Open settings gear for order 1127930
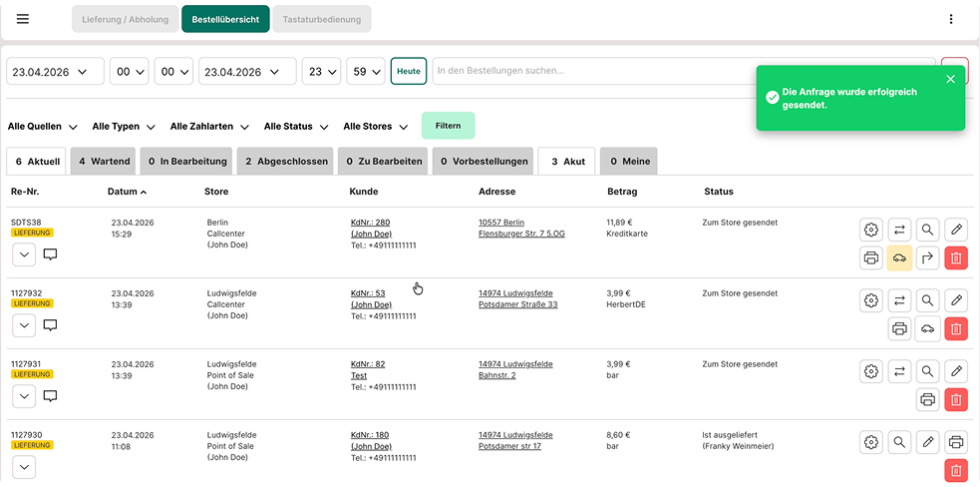 pyautogui.click(x=870, y=442)
